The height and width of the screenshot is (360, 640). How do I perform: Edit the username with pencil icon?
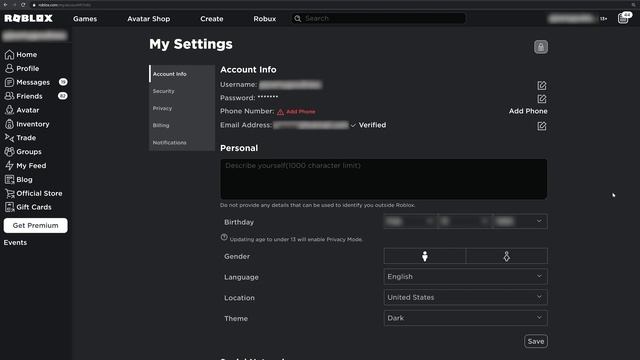(x=542, y=85)
